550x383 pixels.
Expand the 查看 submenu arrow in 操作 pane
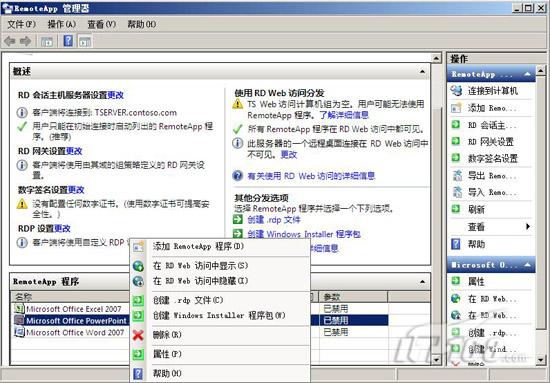[528, 227]
